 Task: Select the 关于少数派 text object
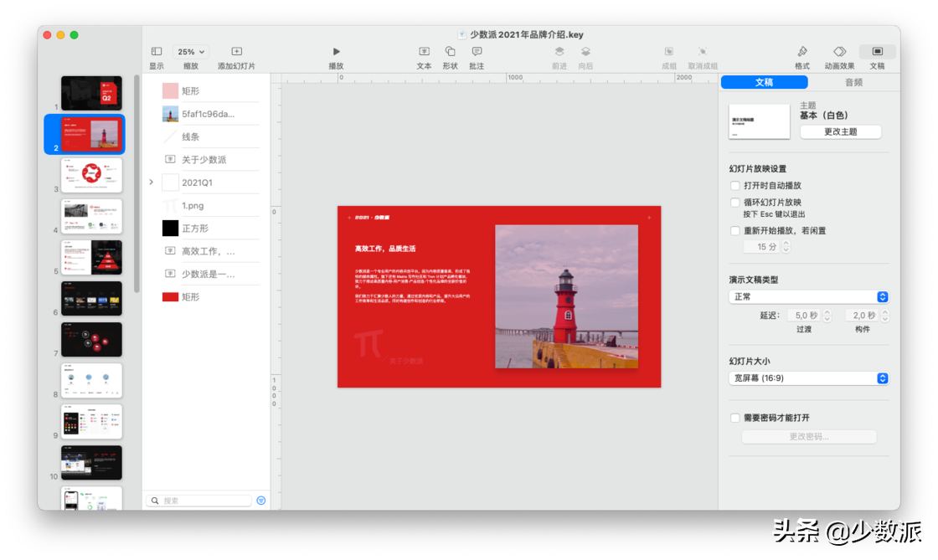[210, 160]
